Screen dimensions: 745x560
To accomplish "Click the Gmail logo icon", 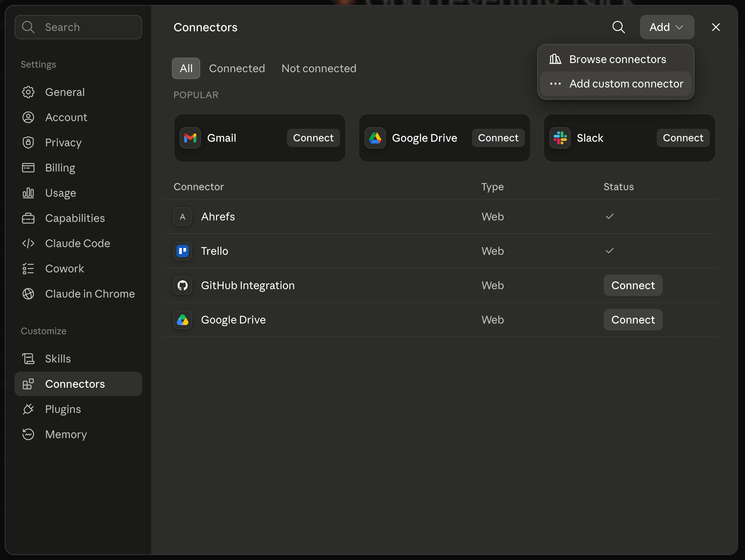I will click(x=190, y=138).
